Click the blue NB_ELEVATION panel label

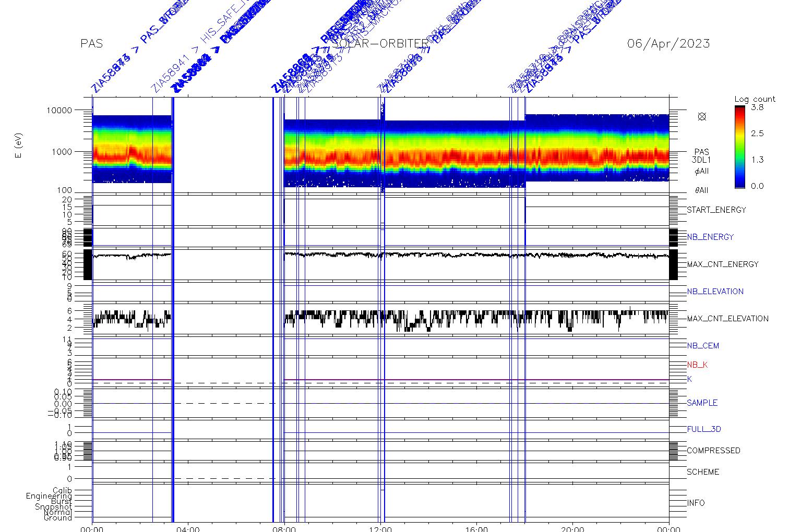click(x=715, y=292)
